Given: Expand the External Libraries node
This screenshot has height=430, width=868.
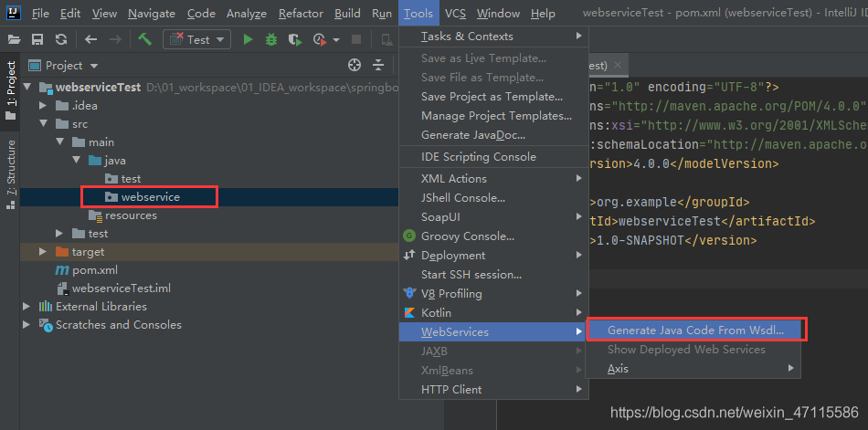Looking at the screenshot, I should coord(26,306).
